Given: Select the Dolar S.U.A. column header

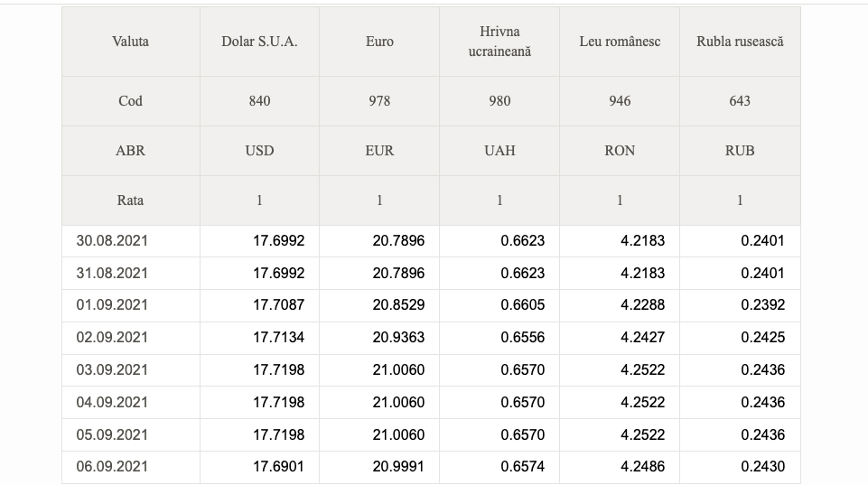Looking at the screenshot, I should (259, 42).
